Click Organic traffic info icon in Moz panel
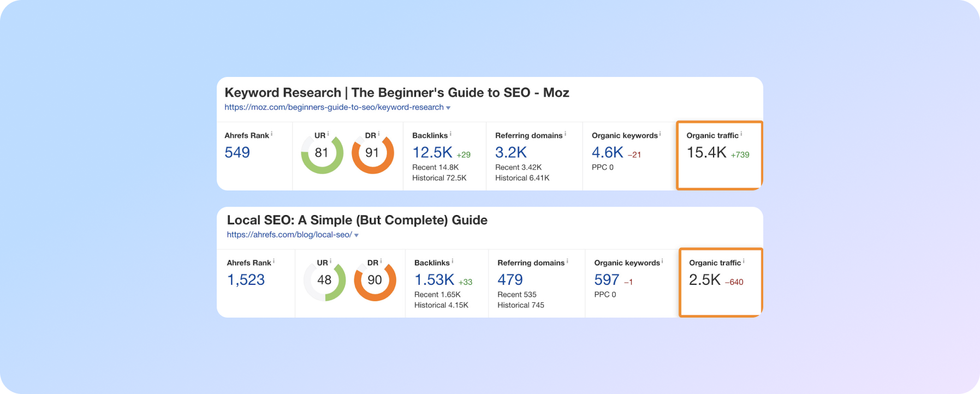This screenshot has height=394, width=980. [741, 134]
